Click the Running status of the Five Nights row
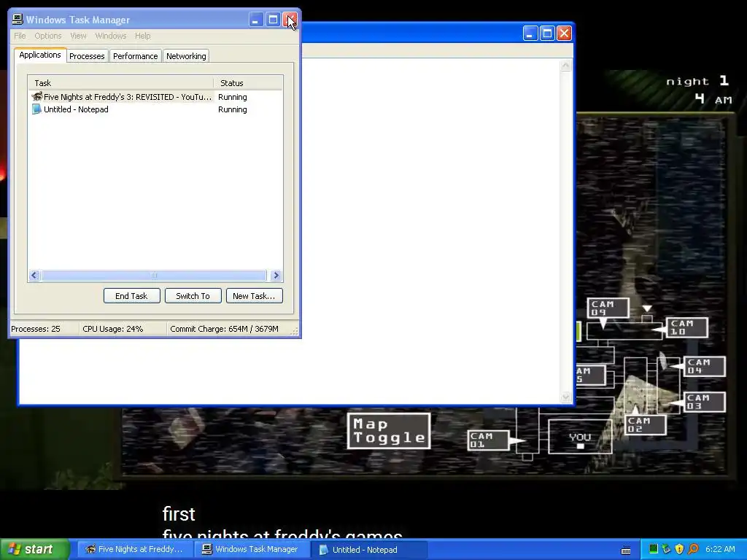 [233, 97]
